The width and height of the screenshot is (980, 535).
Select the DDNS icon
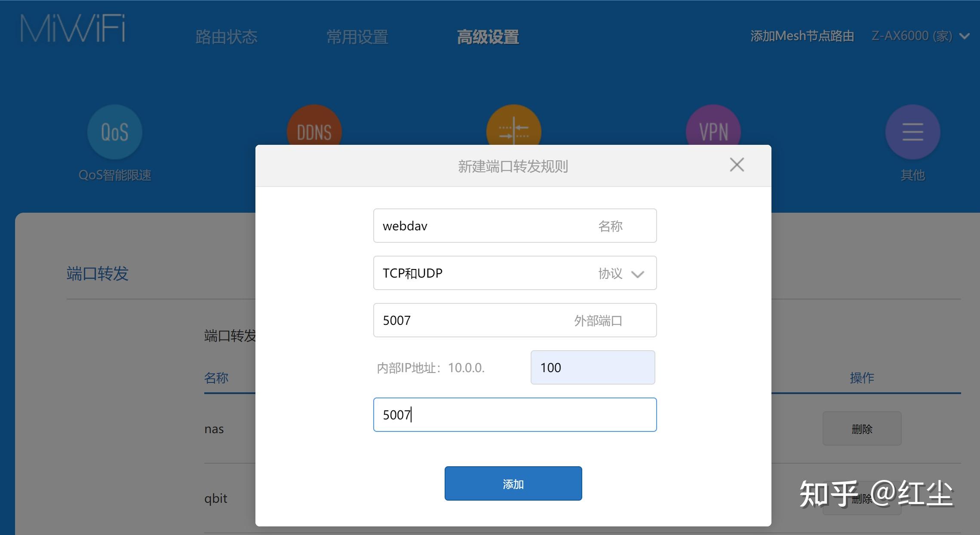(x=313, y=129)
